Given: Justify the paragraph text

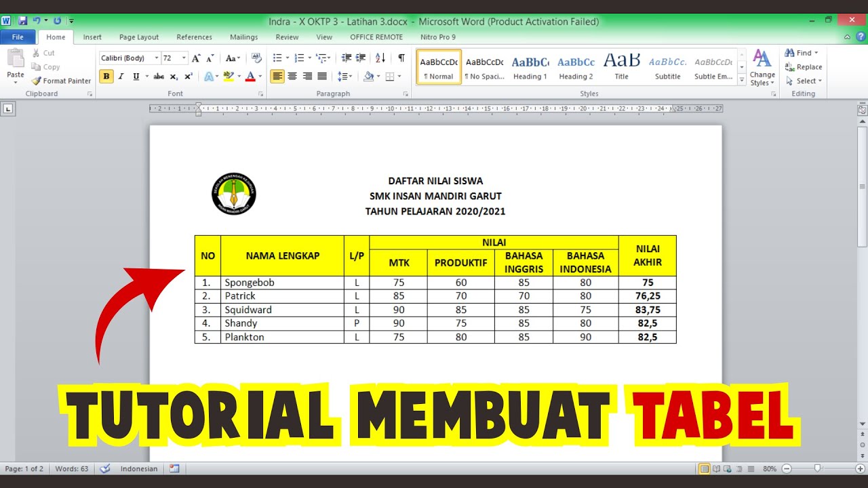Looking at the screenshot, I should [322, 77].
